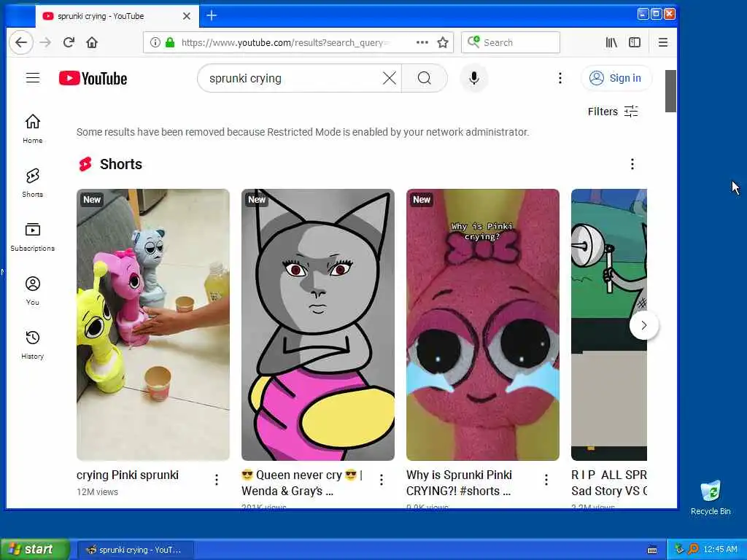Image resolution: width=747 pixels, height=560 pixels.
Task: Start voice search with the microphone icon
Action: point(474,78)
